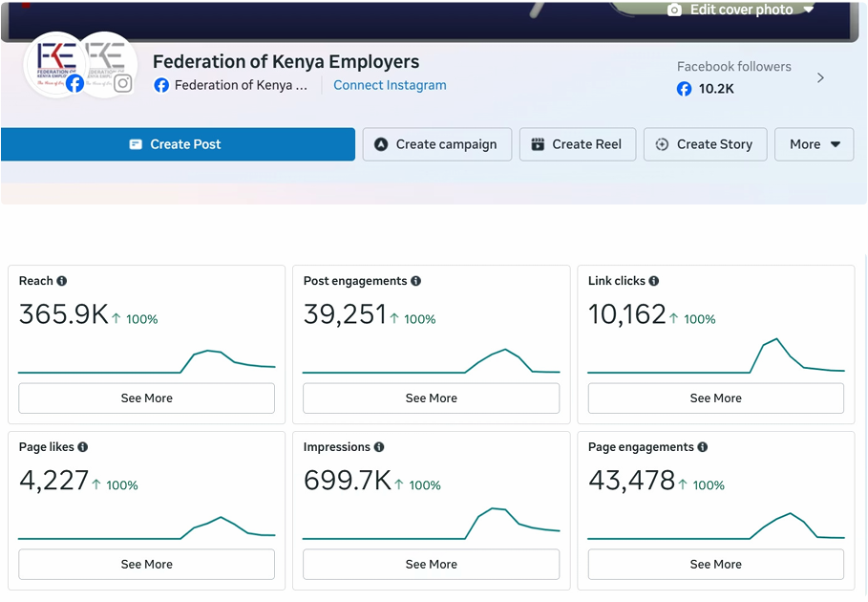Image resolution: width=868 pixels, height=602 pixels.
Task: Click the Page likes info icon
Action: [82, 447]
